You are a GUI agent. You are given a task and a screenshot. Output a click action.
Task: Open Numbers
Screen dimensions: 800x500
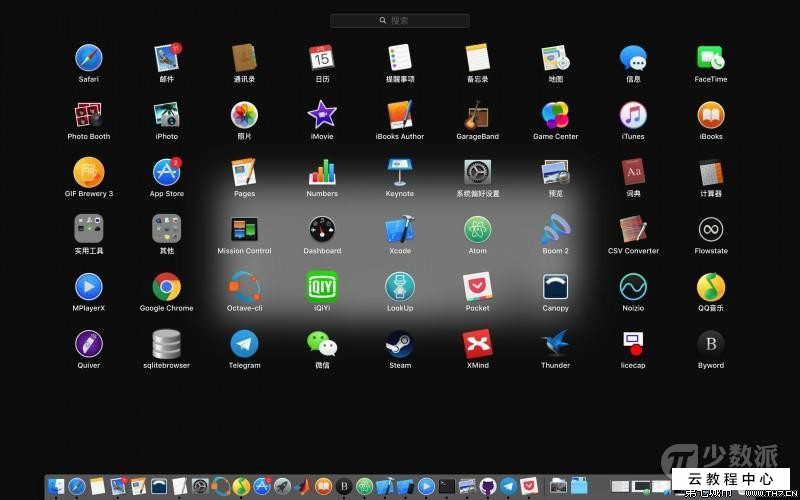point(322,172)
